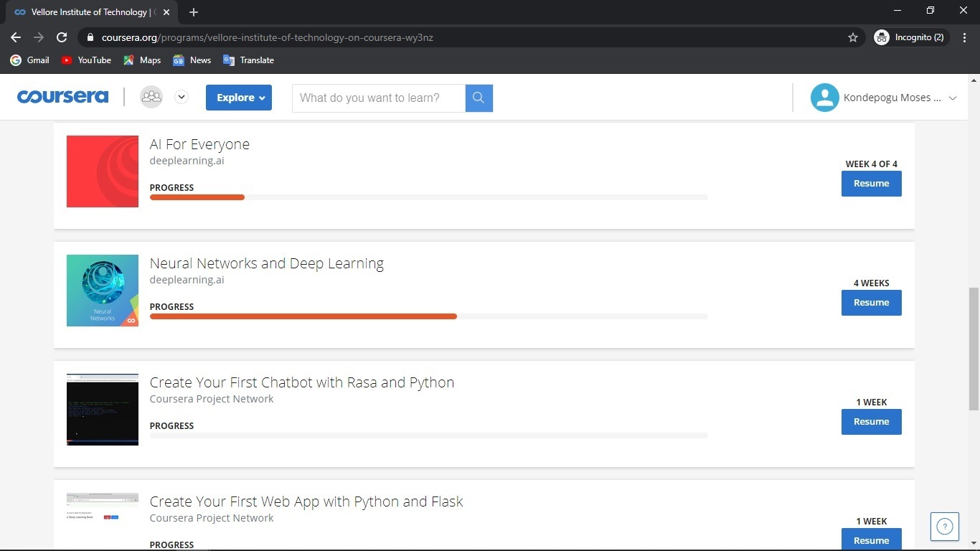Open the AI For Everyone course title
The width and height of the screenshot is (980, 551).
point(199,144)
